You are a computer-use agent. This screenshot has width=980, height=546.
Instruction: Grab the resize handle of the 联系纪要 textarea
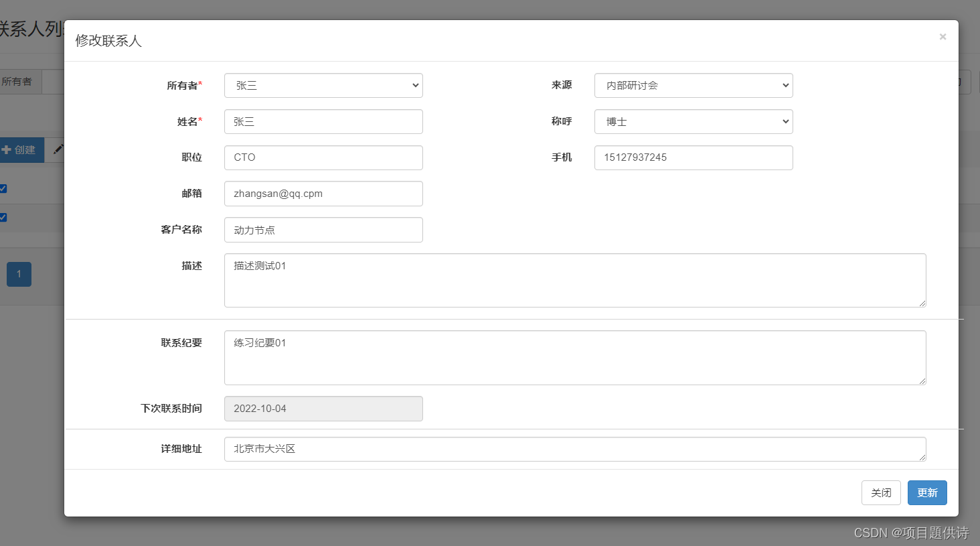922,381
